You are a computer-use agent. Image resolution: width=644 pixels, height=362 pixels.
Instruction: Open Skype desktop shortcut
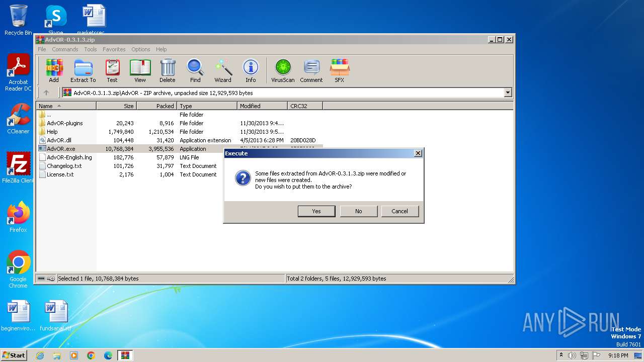[x=56, y=20]
